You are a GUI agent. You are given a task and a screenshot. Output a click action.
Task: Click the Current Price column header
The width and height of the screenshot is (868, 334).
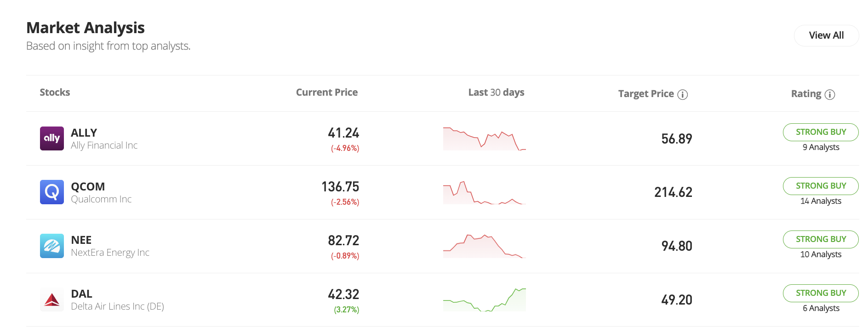point(326,92)
